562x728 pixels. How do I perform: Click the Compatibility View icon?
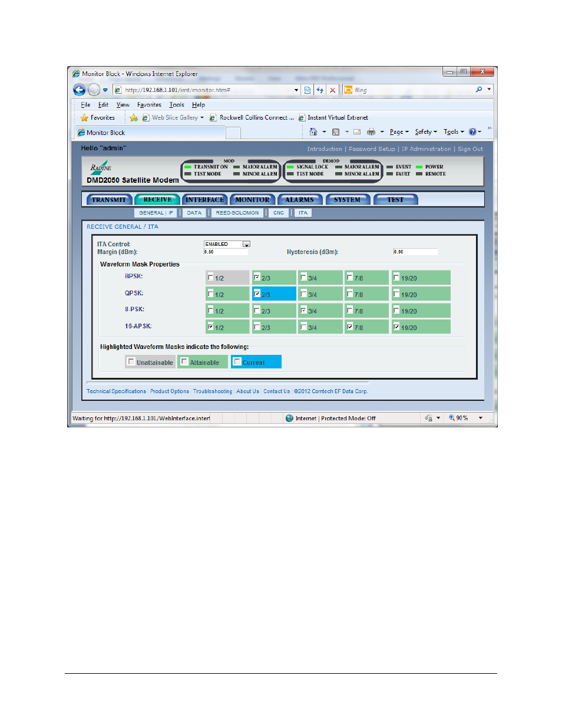307,90
